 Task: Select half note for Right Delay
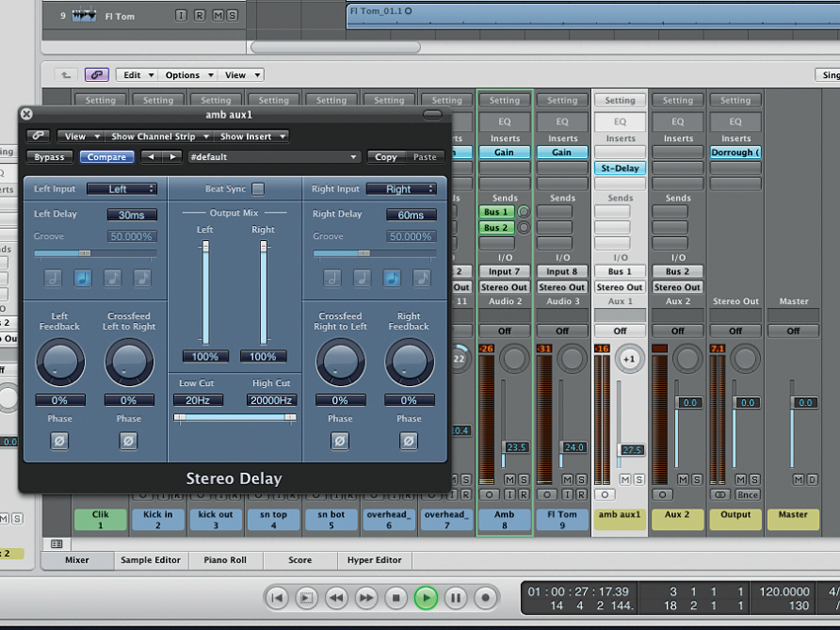[x=332, y=277]
